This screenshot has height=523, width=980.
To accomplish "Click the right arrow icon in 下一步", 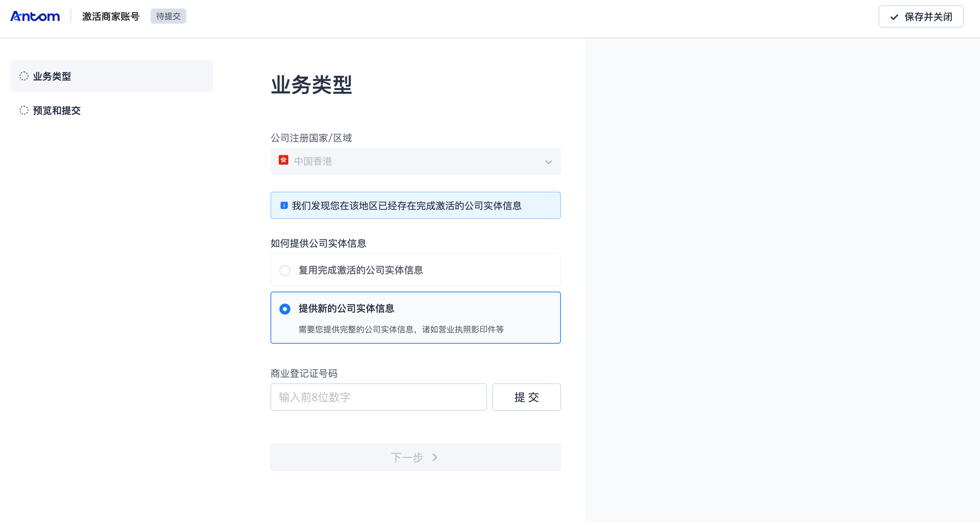I will (435, 457).
